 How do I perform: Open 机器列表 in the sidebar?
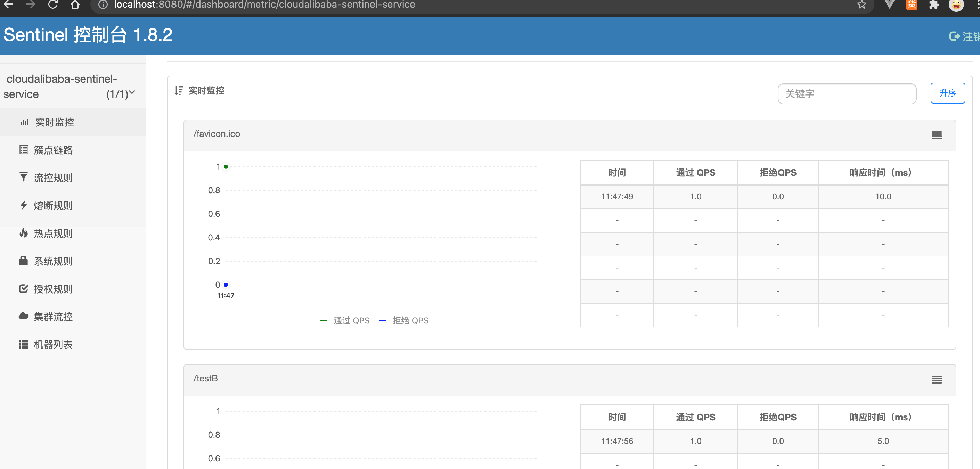(x=73, y=344)
